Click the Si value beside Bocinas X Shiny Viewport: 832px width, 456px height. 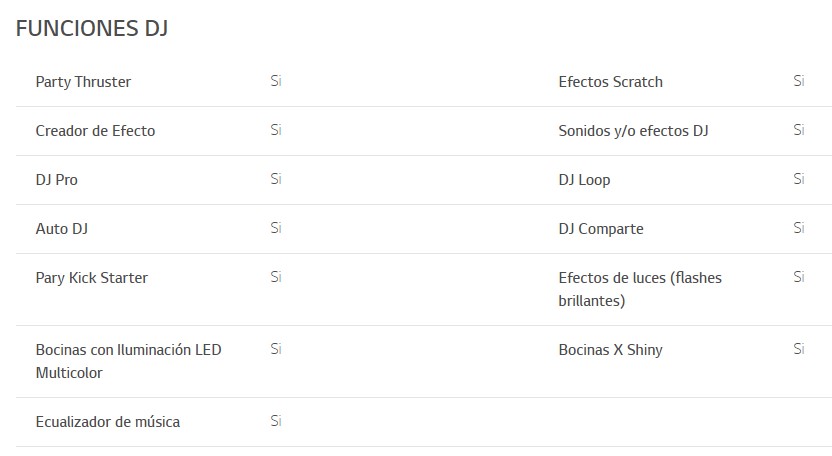[799, 349]
